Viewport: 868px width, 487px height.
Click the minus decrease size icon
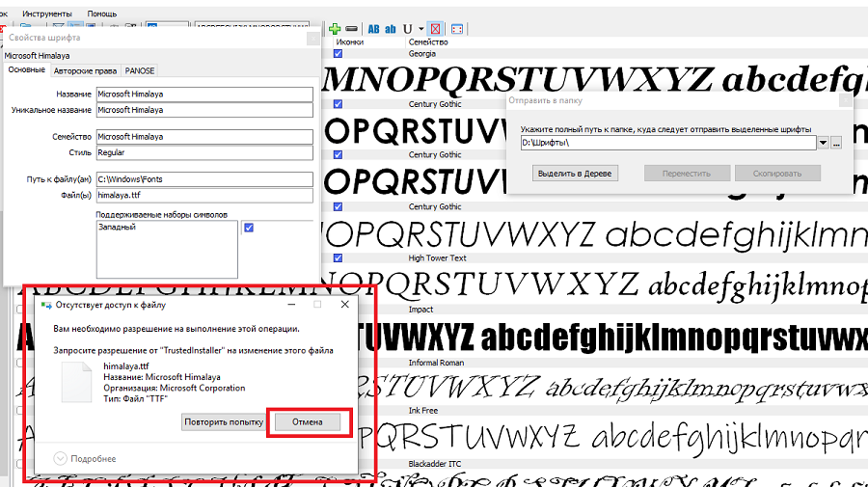[351, 29]
